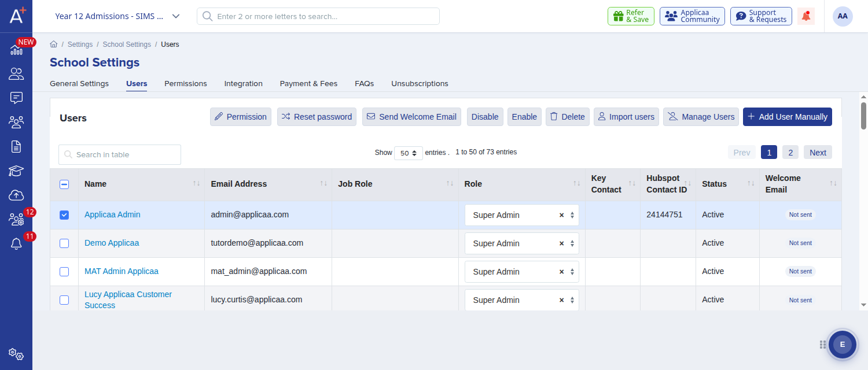This screenshot has width=868, height=370.
Task: Click the Next pagination button
Action: (818, 153)
